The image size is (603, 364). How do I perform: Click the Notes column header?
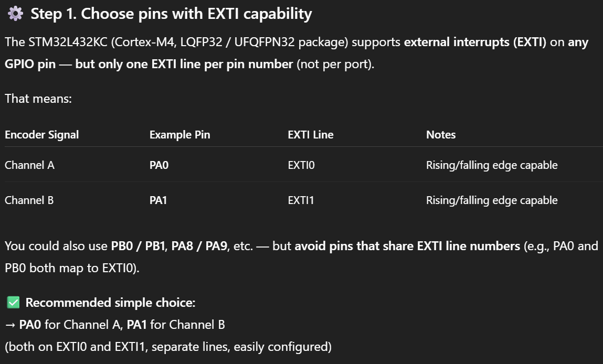(x=441, y=135)
